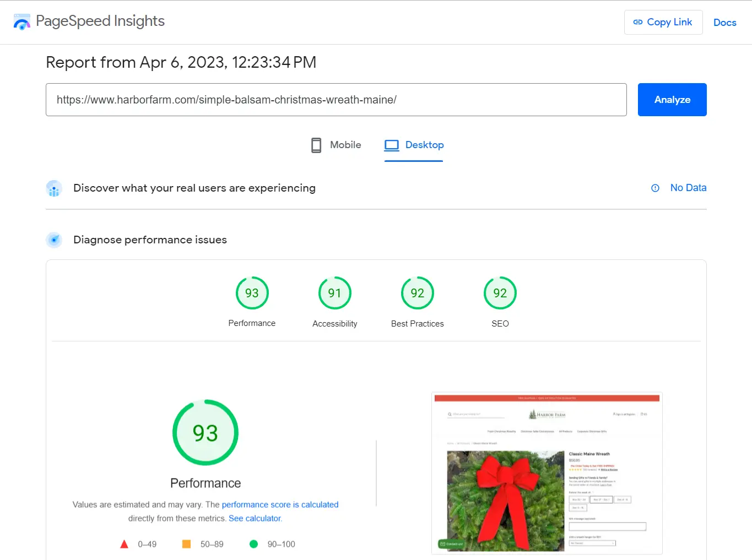Click the 50–89 legend range text
This screenshot has width=752, height=560.
(212, 544)
